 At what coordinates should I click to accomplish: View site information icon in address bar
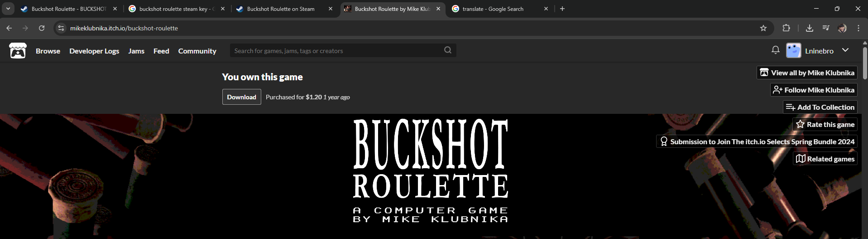(x=61, y=28)
